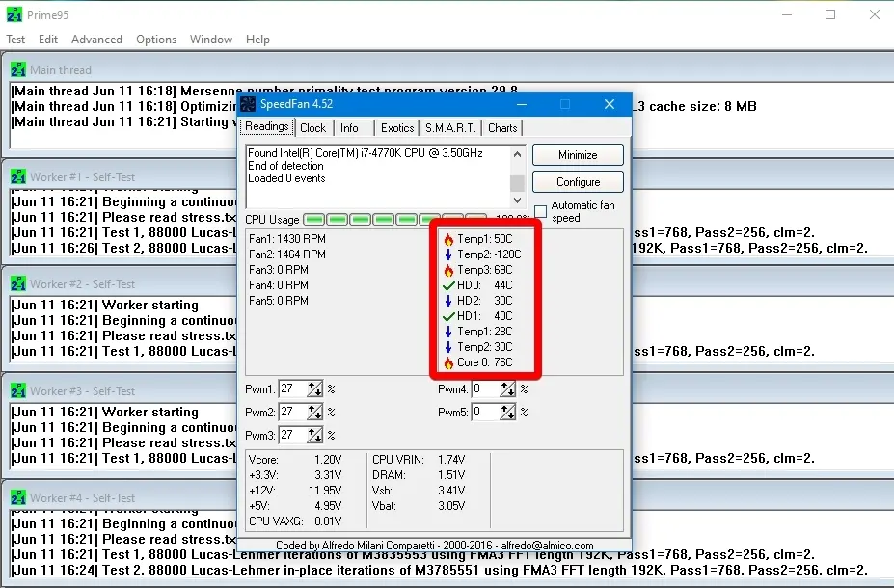The height and width of the screenshot is (588, 894).
Task: Click the scrollbar thumb in SpeedFan log box
Action: coord(517,183)
